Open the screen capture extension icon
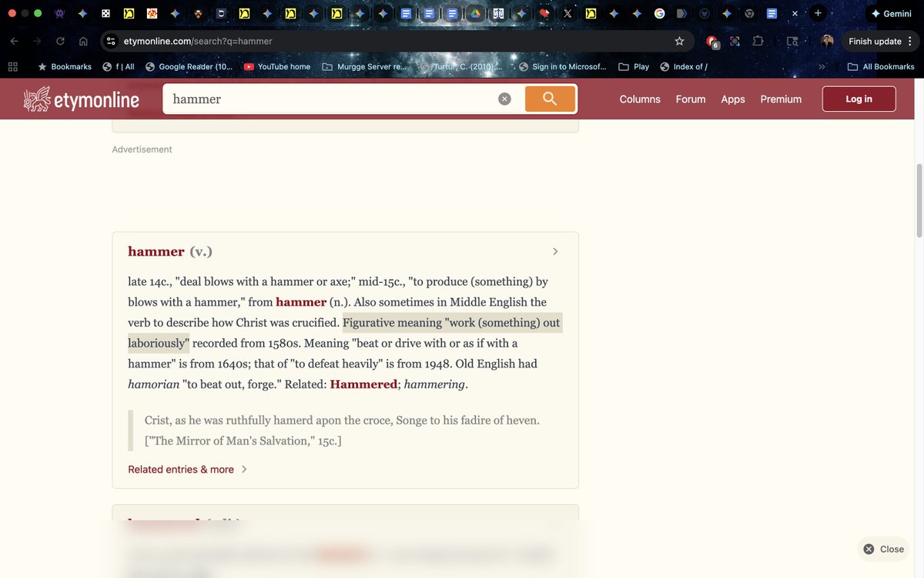Image resolution: width=924 pixels, height=578 pixels. click(735, 41)
